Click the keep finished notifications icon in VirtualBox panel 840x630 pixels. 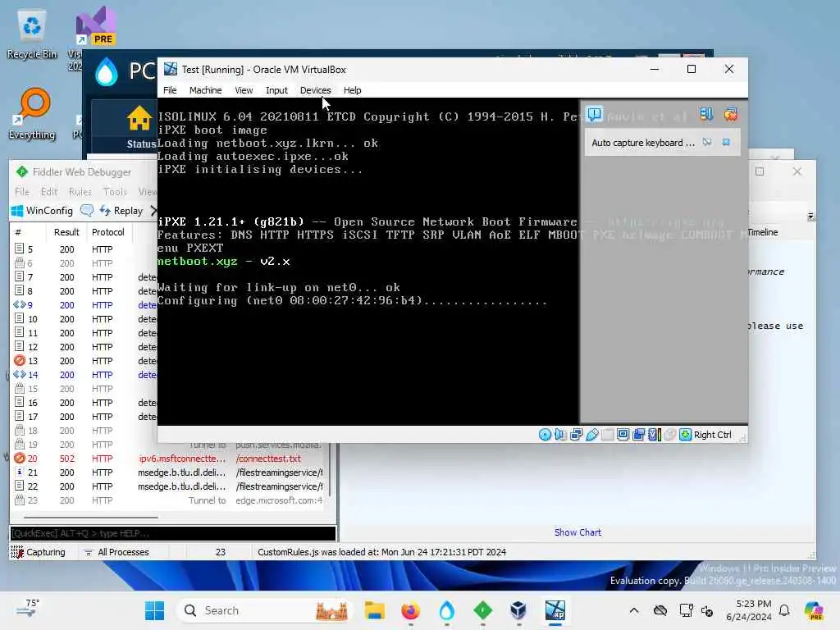(x=706, y=113)
